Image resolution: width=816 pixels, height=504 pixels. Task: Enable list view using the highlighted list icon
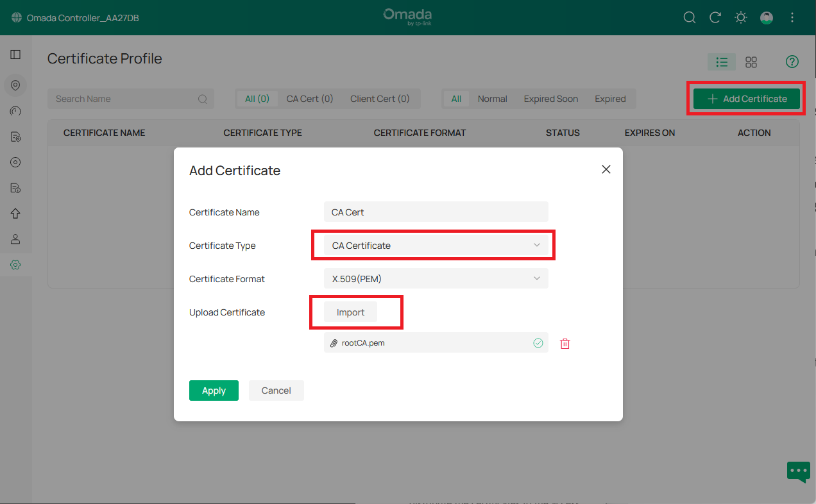[x=721, y=62]
